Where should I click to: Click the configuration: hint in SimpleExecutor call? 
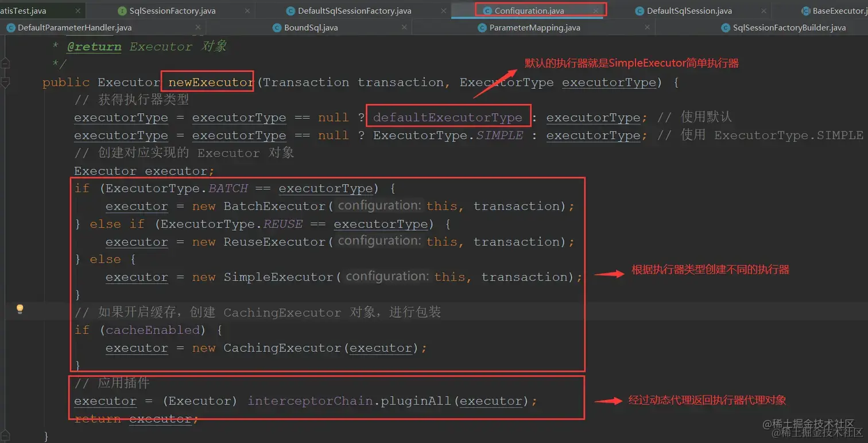(388, 277)
